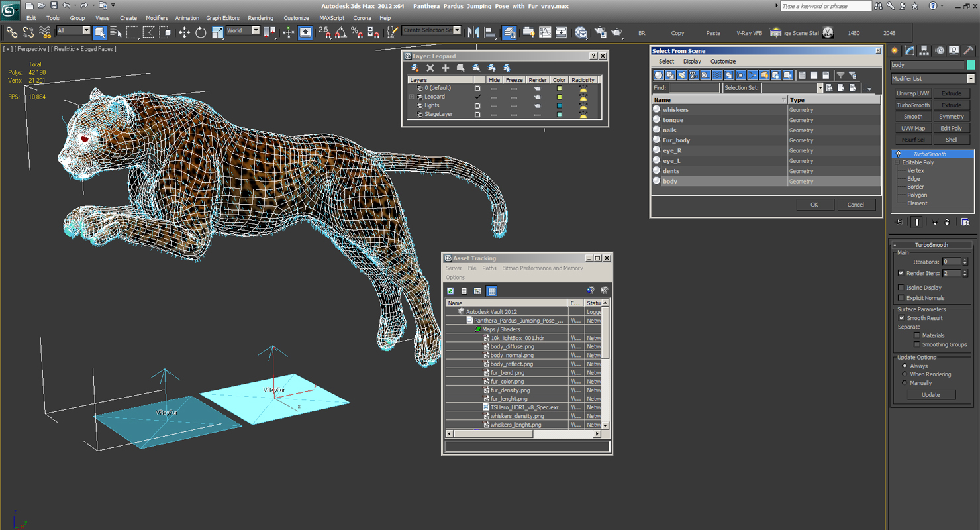Open Select by Name tool
The height and width of the screenshot is (530, 980).
click(116, 32)
